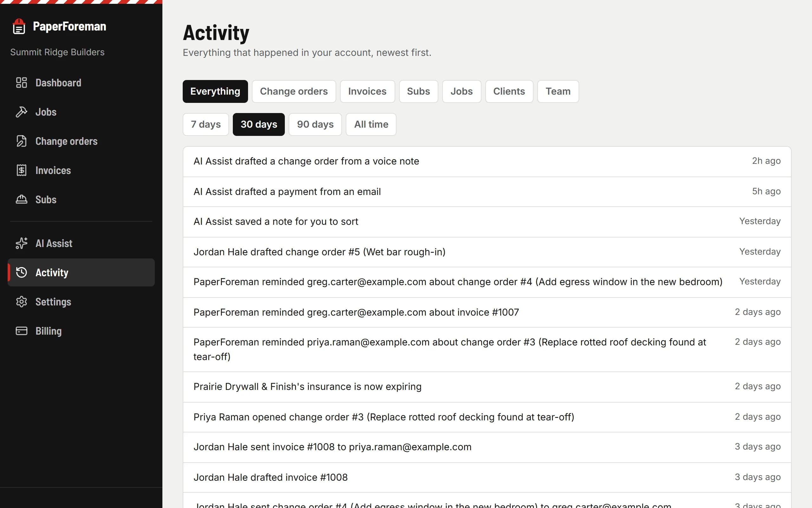Open Dashboard in the sidebar

tap(81, 83)
